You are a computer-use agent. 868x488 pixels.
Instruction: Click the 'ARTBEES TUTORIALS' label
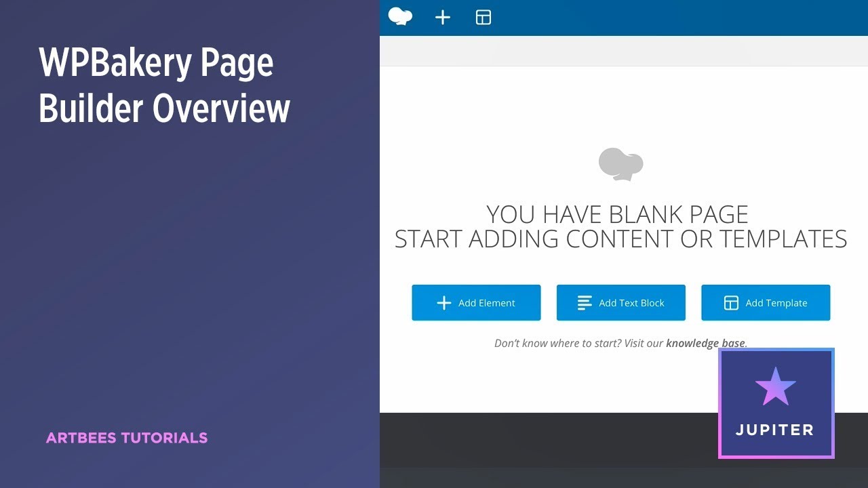[x=127, y=438]
